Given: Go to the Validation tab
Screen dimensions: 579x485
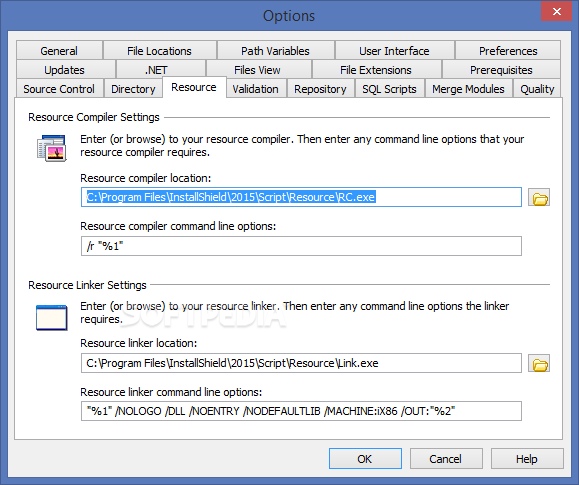Looking at the screenshot, I should point(256,89).
